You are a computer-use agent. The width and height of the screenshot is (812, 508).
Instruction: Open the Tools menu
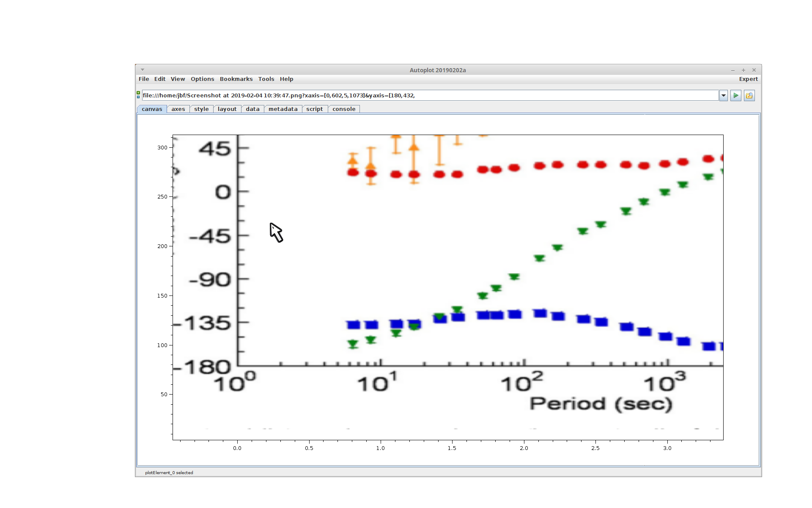(266, 79)
